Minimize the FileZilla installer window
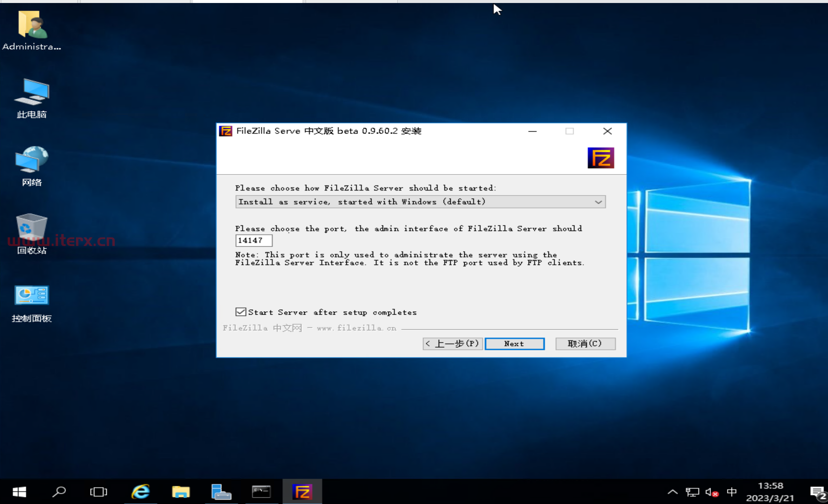 pyautogui.click(x=532, y=131)
